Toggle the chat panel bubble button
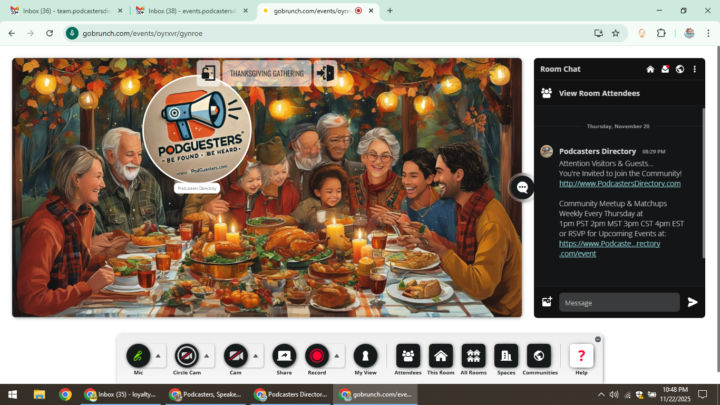This screenshot has width=720, height=405. tap(522, 187)
